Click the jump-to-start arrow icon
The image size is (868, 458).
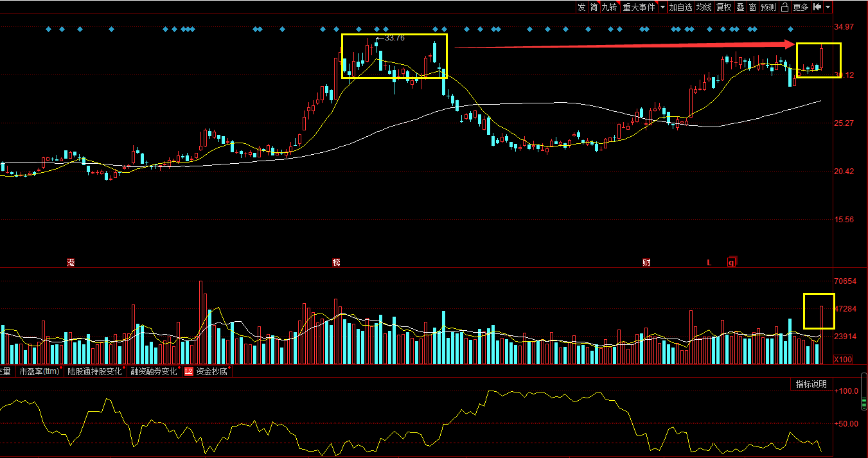pos(817,7)
